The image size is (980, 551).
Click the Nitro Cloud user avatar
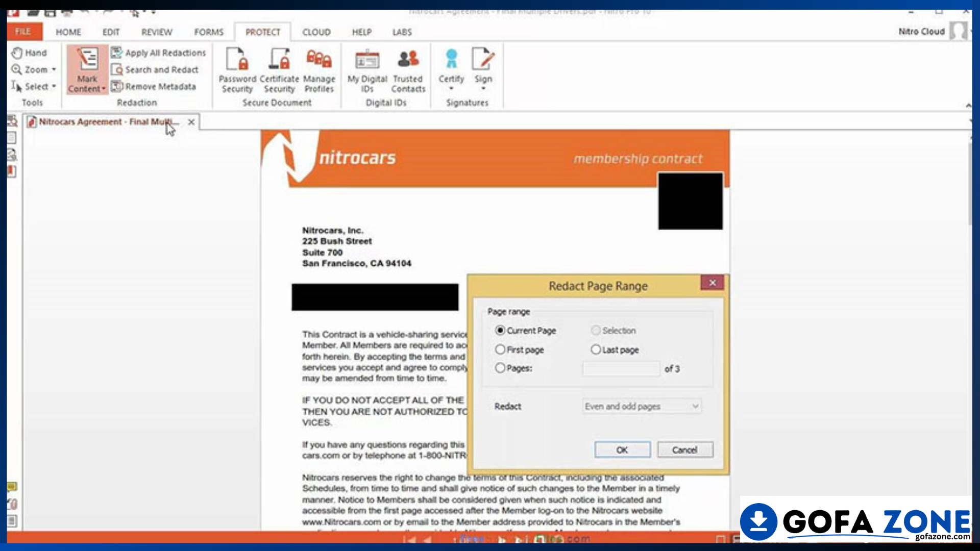[x=958, y=31]
